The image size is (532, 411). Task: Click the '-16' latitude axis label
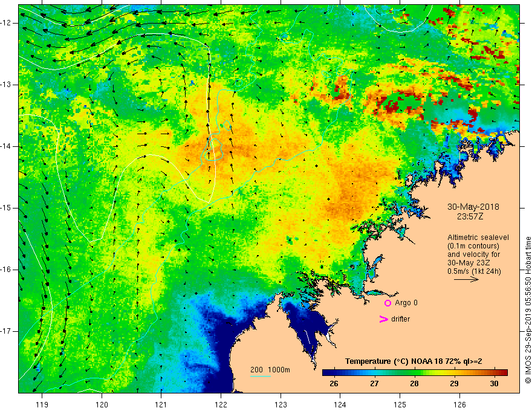click(6, 270)
